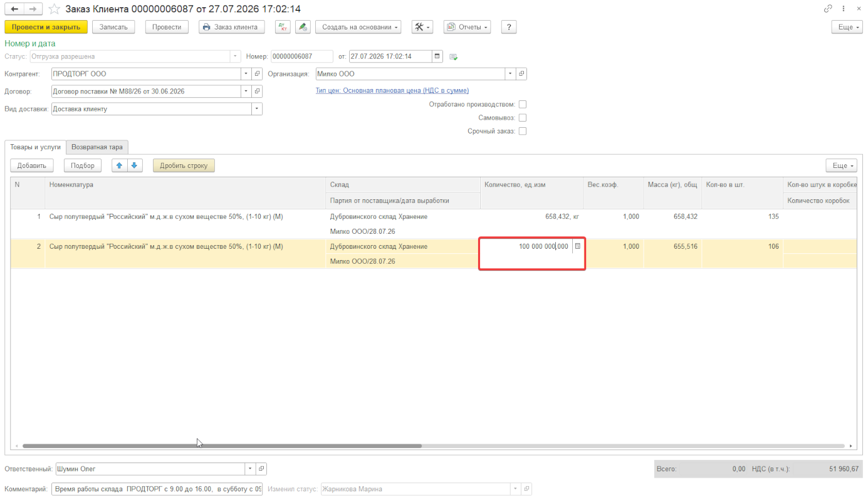Go forward with the right arrow button
The height and width of the screenshot is (497, 868).
(x=33, y=9)
